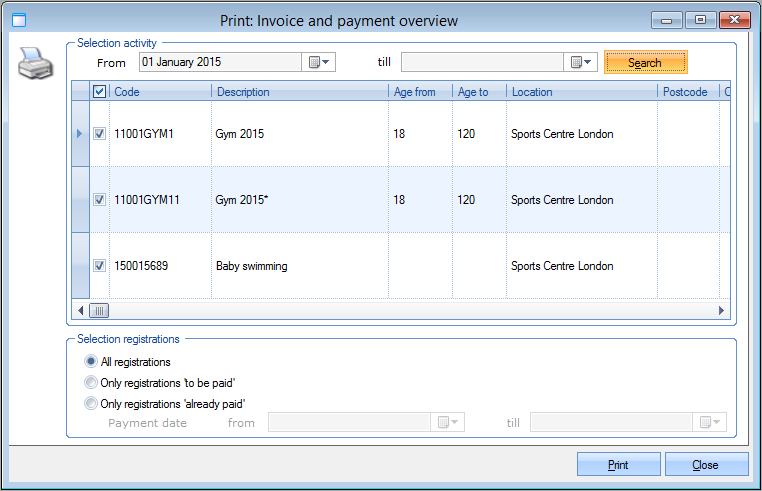This screenshot has width=762, height=491.
Task: Select Only registrations 'to be paid'
Action: [92, 383]
